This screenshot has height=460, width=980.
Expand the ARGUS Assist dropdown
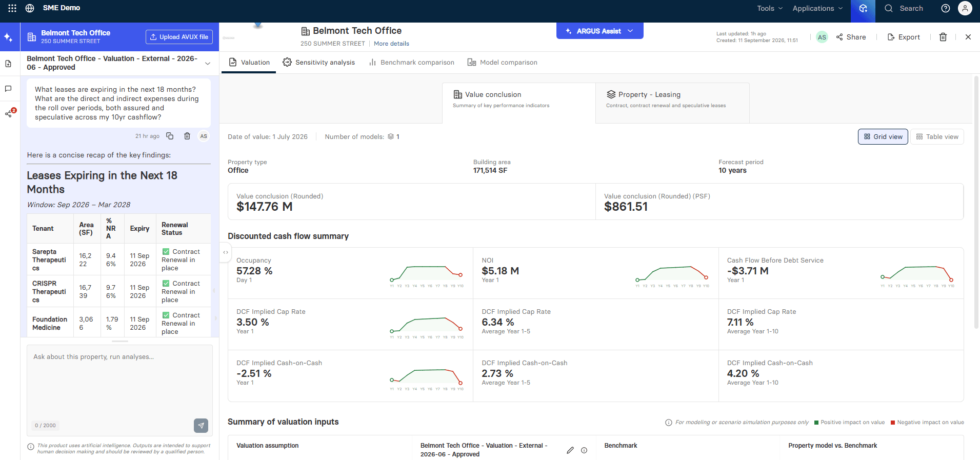[599, 31]
